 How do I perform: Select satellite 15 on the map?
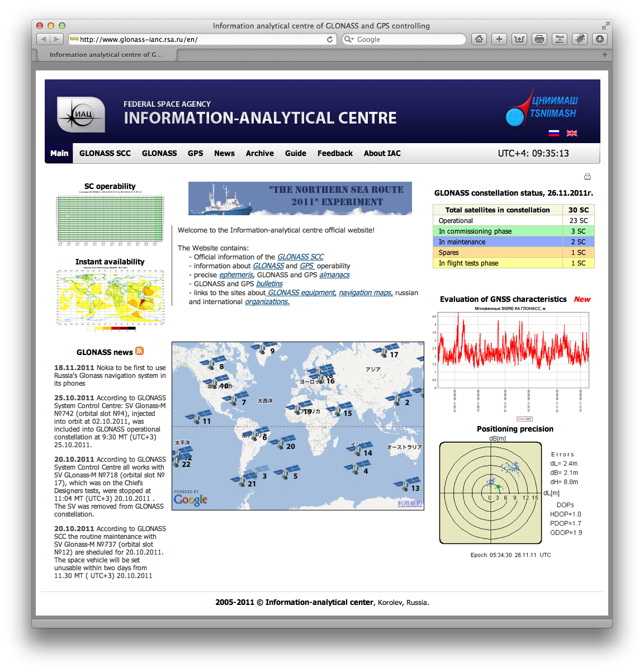click(x=339, y=410)
